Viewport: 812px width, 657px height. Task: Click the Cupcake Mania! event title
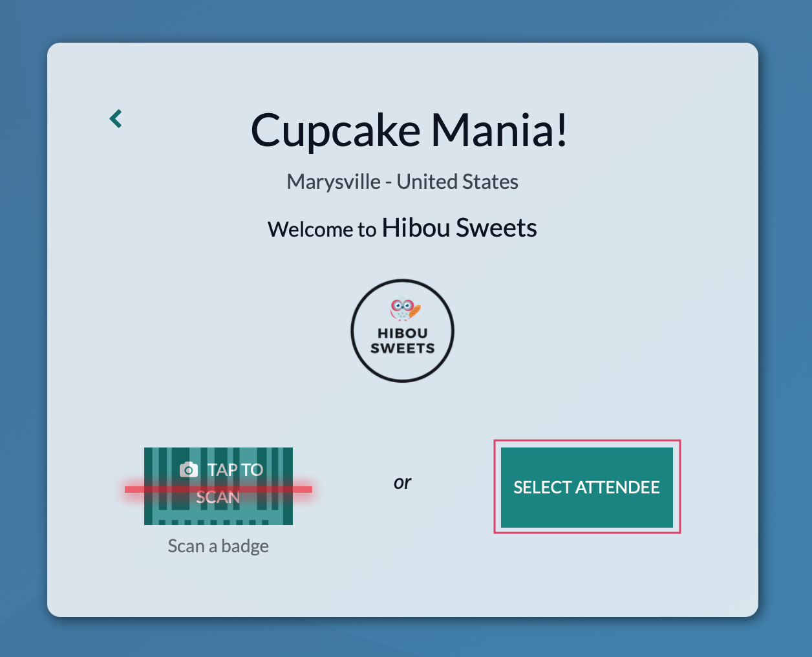click(409, 130)
